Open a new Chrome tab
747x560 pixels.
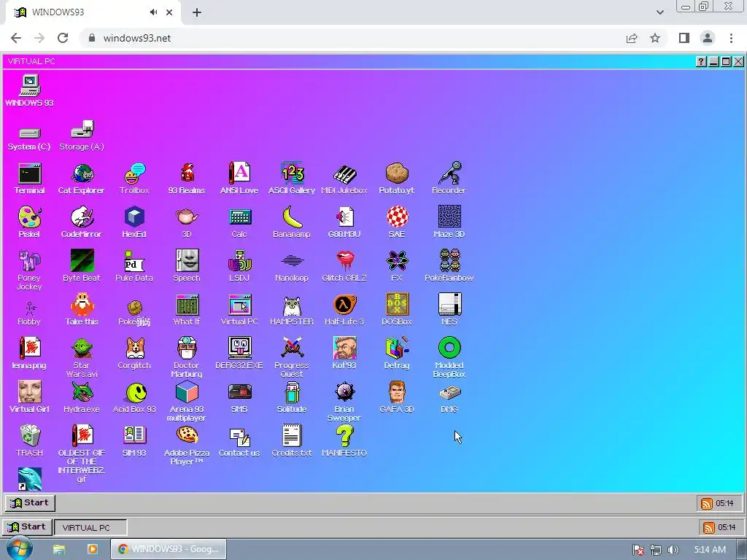point(197,12)
